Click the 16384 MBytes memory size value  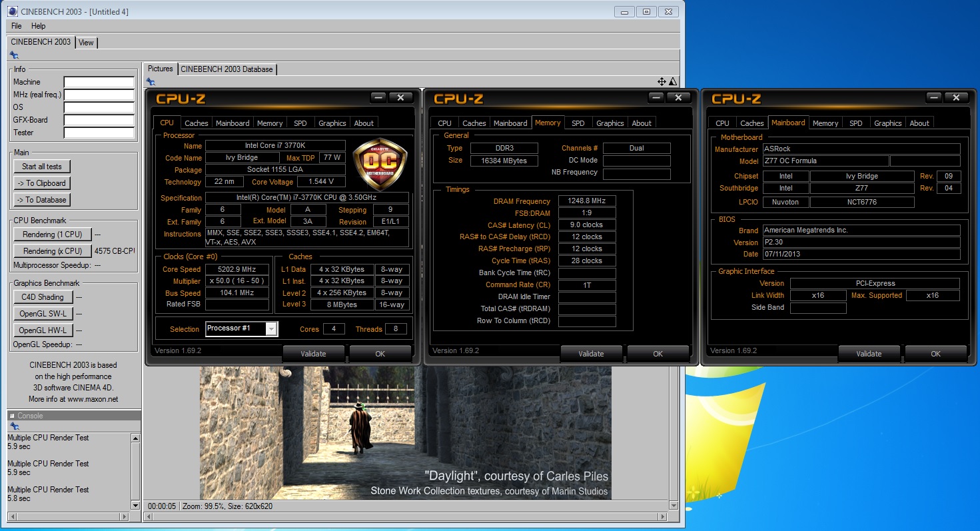504,161
